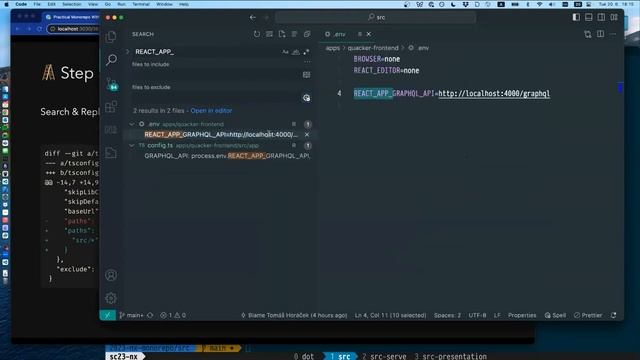The width and height of the screenshot is (640, 360).
Task: Focus the files to include field
Action: click(x=216, y=75)
